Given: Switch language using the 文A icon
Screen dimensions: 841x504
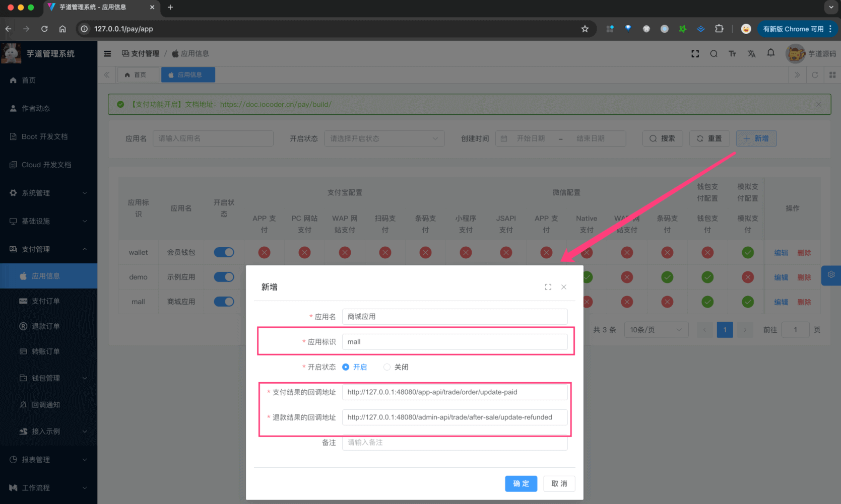Looking at the screenshot, I should coord(751,53).
